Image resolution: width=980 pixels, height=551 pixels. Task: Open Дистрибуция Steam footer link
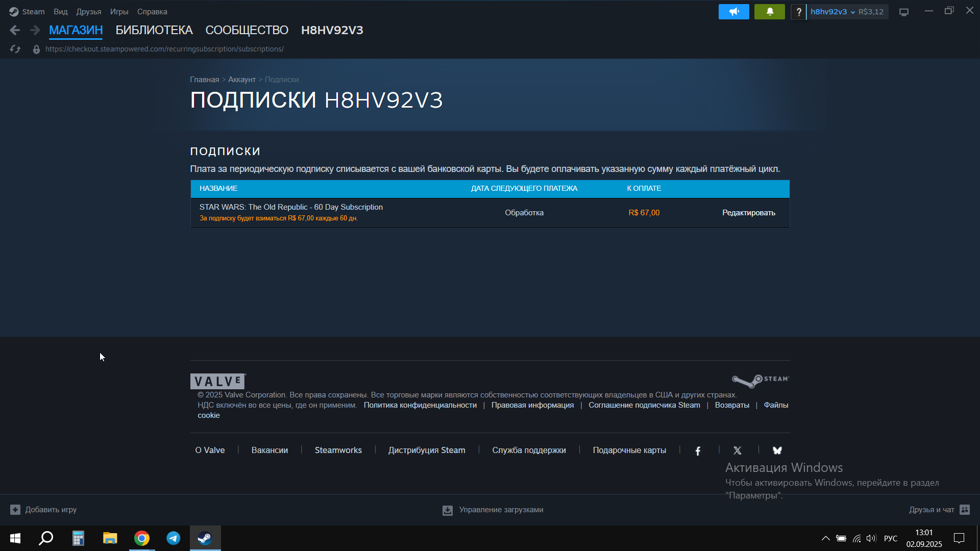pyautogui.click(x=427, y=450)
